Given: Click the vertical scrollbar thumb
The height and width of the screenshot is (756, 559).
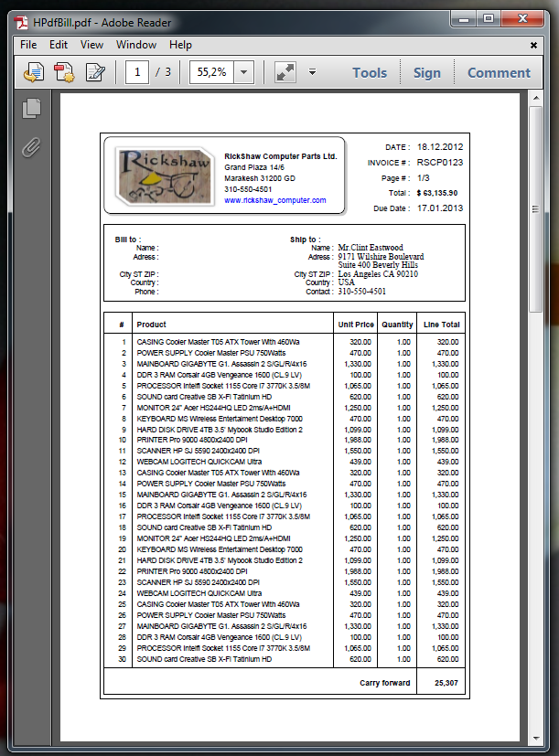Looking at the screenshot, I should 535,209.
